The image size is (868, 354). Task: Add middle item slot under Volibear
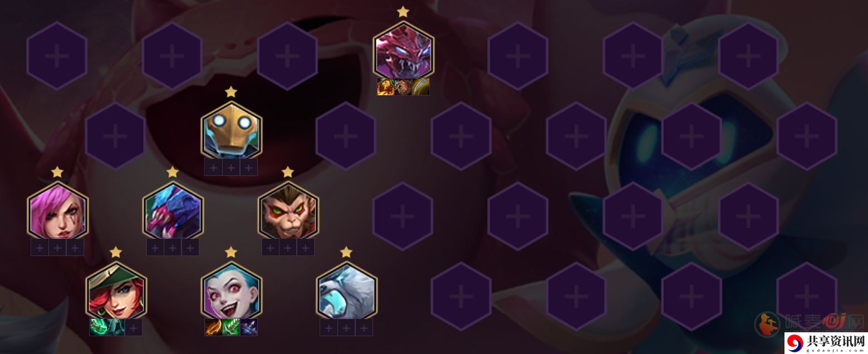coord(346,327)
